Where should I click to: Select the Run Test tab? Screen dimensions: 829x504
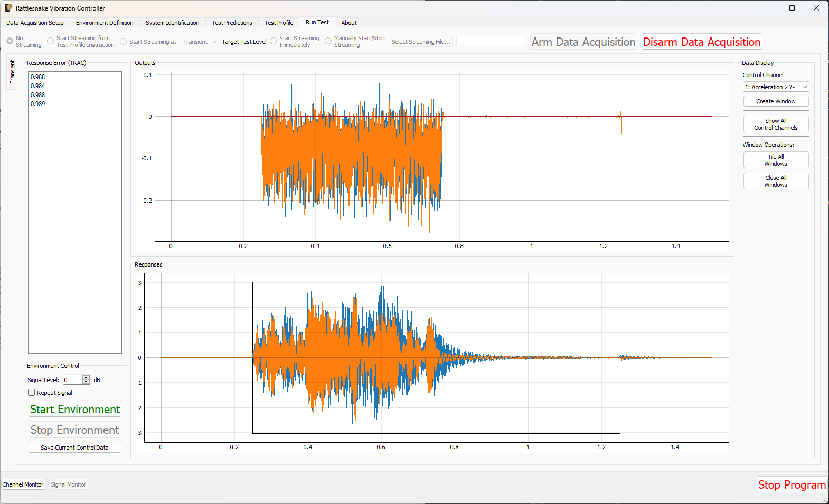[317, 22]
